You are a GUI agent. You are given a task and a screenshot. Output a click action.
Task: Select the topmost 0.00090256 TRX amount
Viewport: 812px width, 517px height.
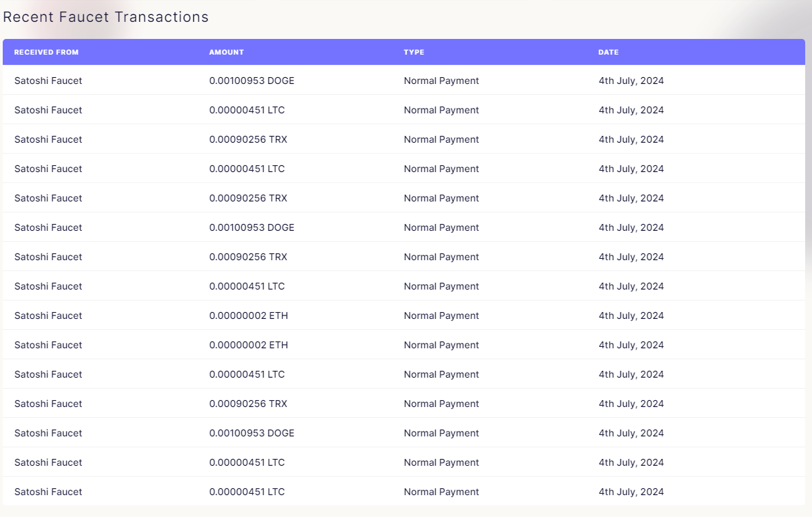pos(248,140)
